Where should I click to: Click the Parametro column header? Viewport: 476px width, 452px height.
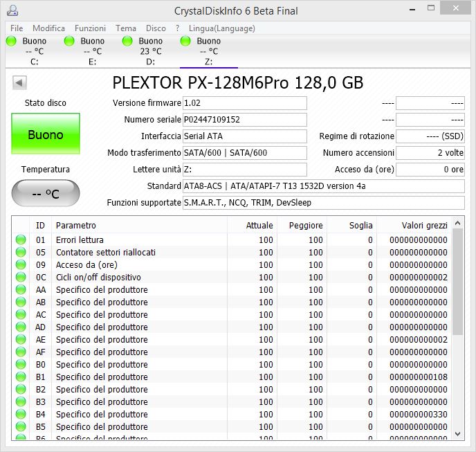pyautogui.click(x=76, y=225)
